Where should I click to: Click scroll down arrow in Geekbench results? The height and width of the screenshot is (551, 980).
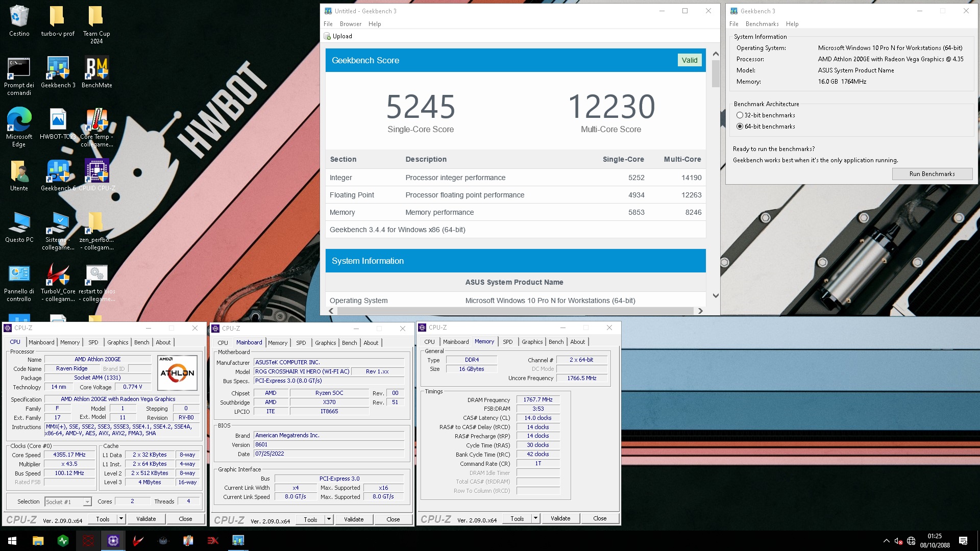click(716, 295)
